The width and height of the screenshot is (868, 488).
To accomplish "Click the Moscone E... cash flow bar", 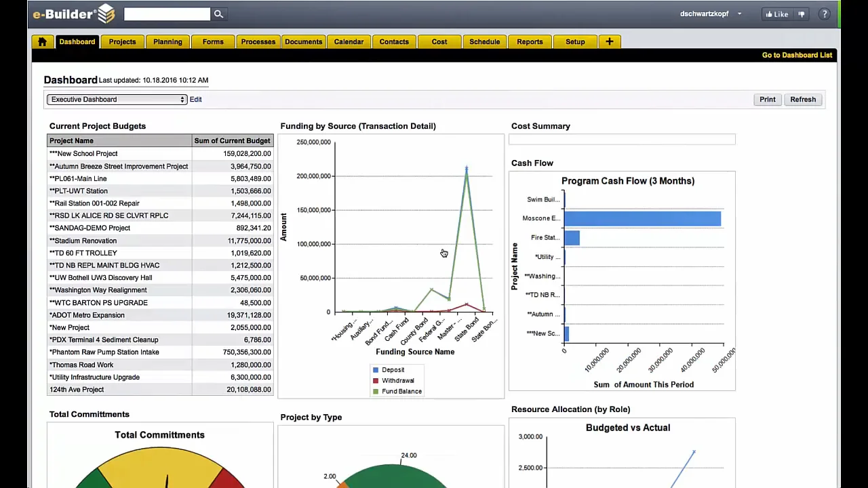I will pos(642,218).
